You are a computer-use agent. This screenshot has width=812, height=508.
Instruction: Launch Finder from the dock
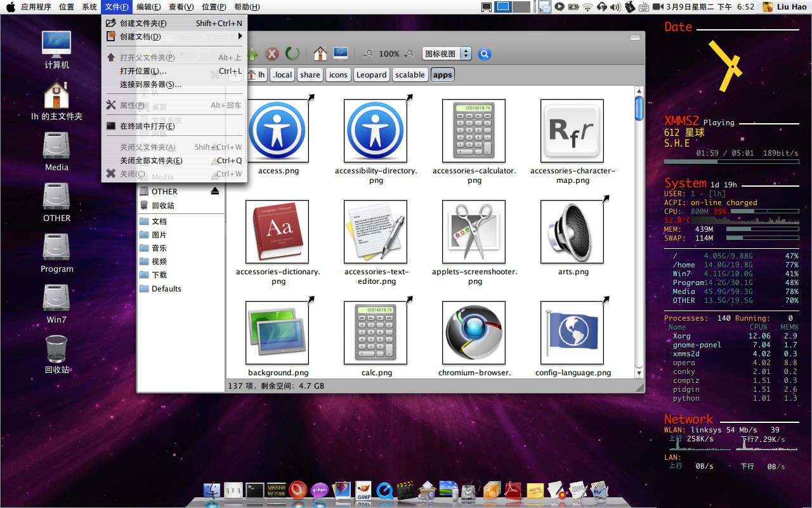coord(212,490)
